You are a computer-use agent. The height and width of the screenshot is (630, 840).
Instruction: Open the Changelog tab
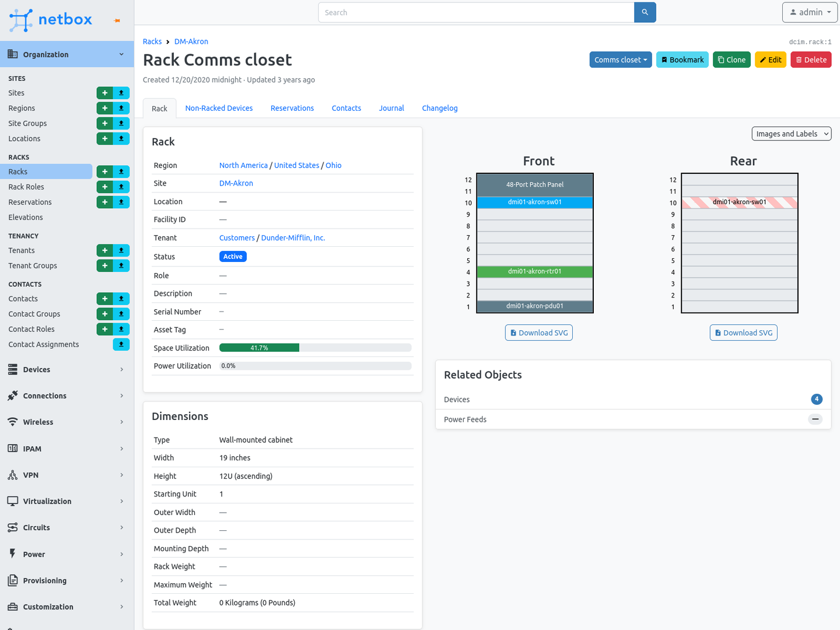[440, 108]
